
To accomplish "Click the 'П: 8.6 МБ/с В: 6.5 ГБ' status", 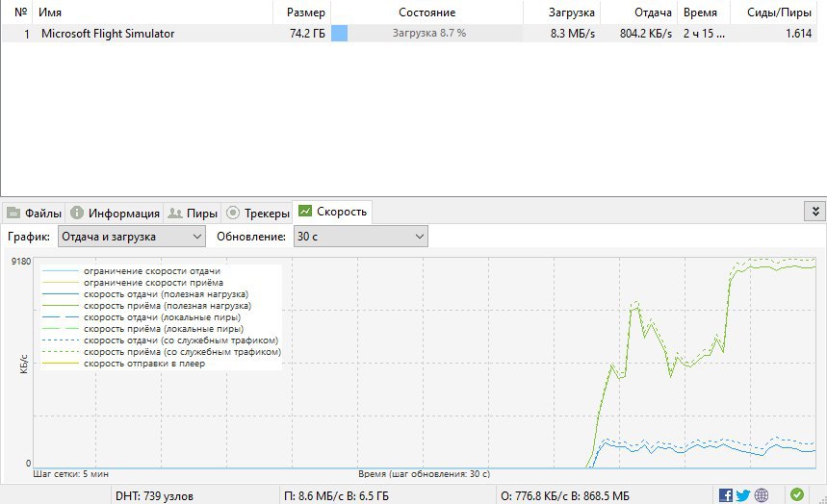I will pyautogui.click(x=336, y=496).
